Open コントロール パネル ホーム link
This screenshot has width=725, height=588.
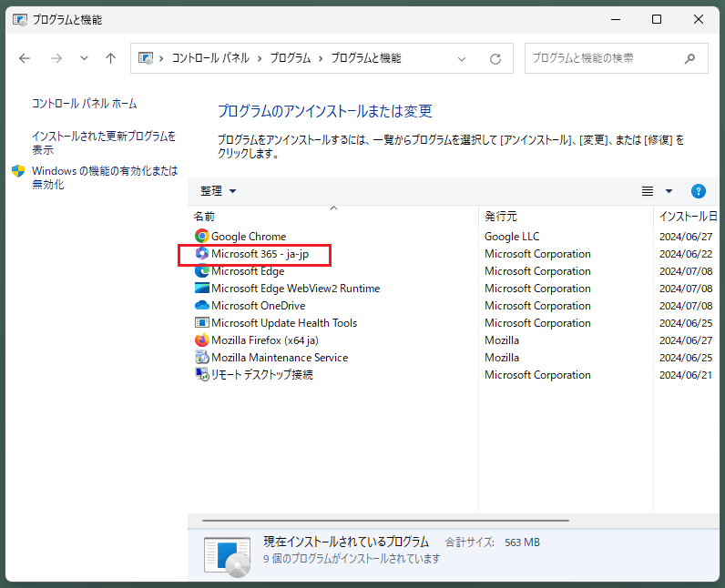click(84, 104)
